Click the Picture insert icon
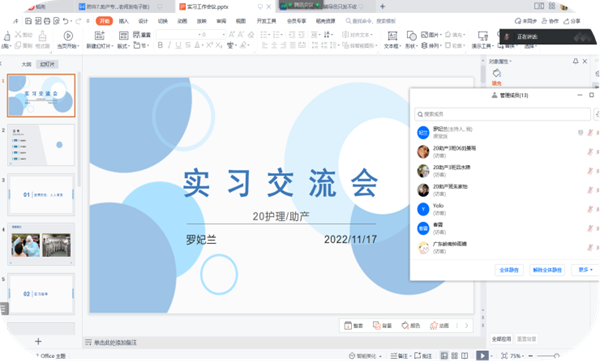The height and width of the screenshot is (362, 600). (424, 34)
